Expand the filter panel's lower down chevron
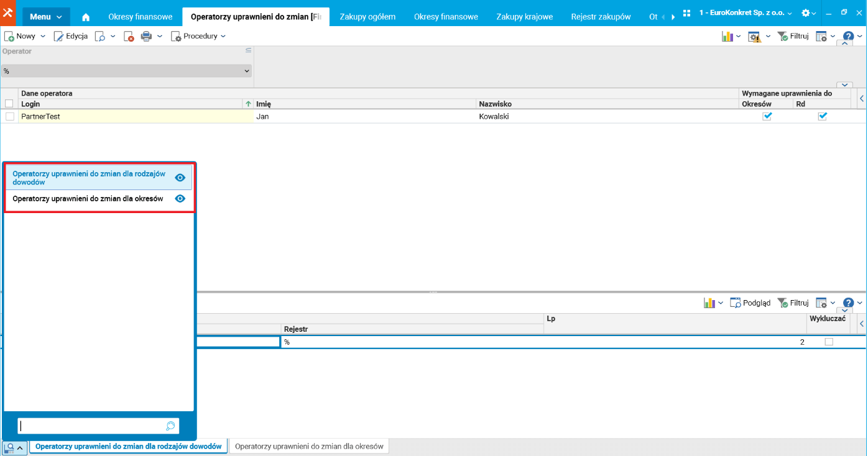 coord(844,85)
